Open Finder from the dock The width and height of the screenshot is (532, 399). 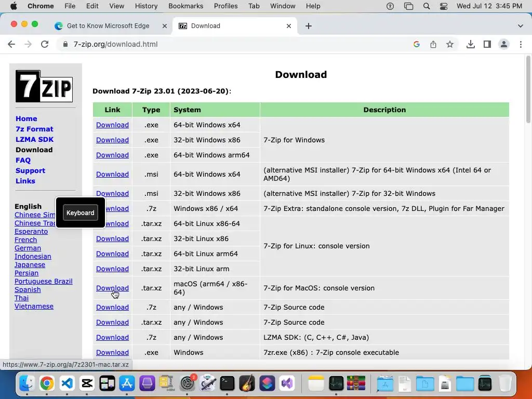[x=27, y=383]
